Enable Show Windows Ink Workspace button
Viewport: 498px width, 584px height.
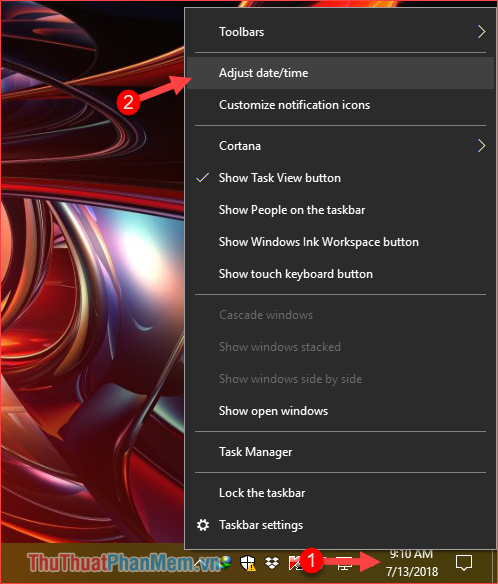[340, 242]
